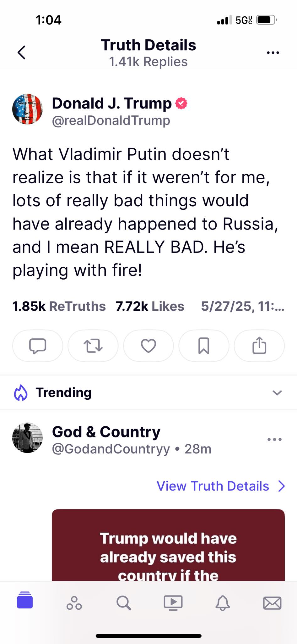Like the post with the heart icon

click(x=148, y=346)
